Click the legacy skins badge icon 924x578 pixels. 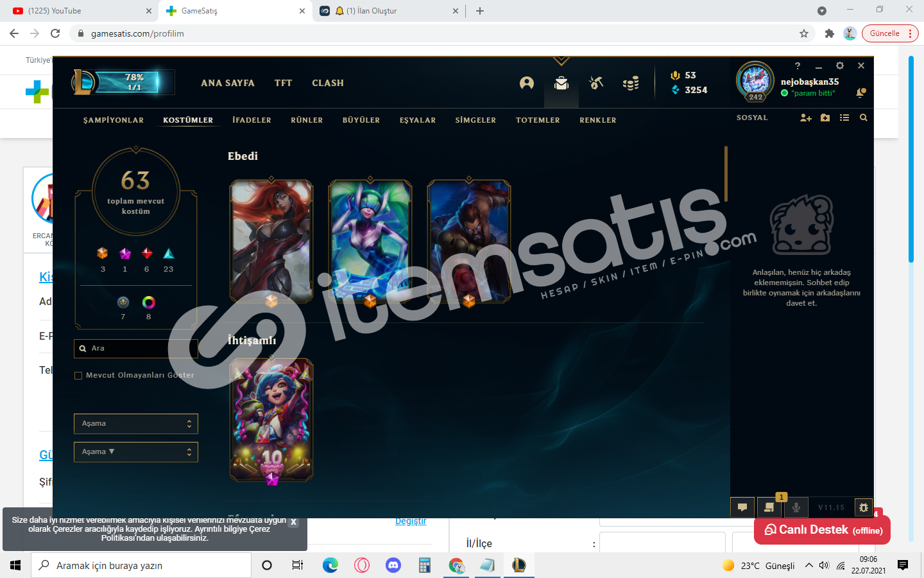123,302
